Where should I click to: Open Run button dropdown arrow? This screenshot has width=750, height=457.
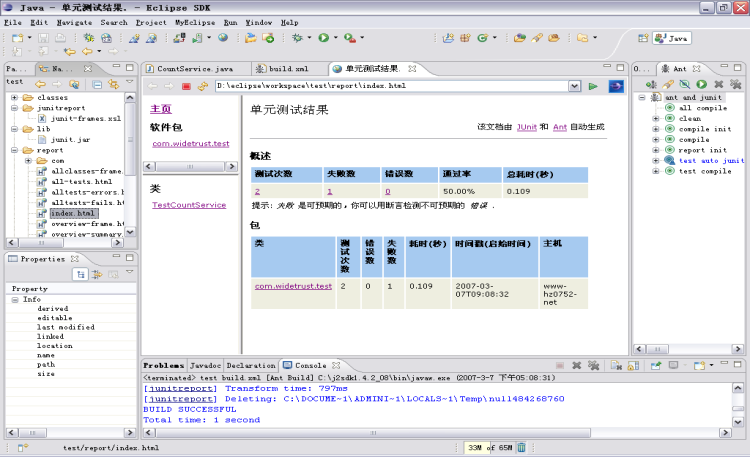[336, 37]
